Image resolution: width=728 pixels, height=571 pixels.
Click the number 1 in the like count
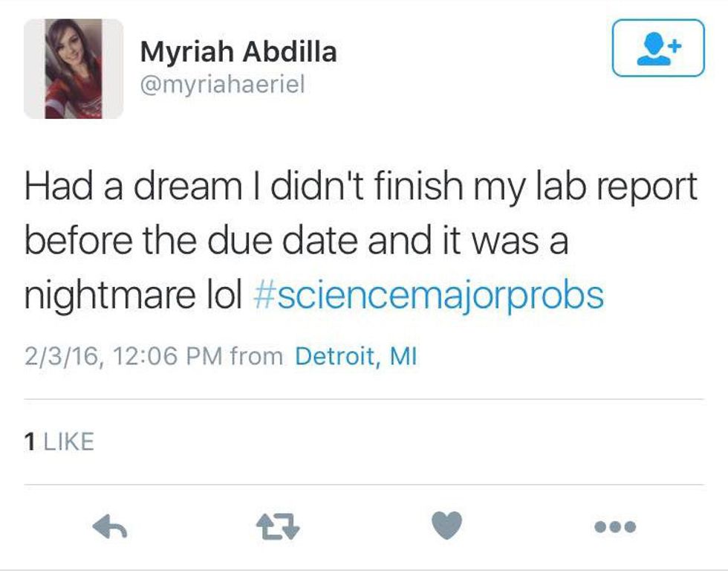point(30,442)
